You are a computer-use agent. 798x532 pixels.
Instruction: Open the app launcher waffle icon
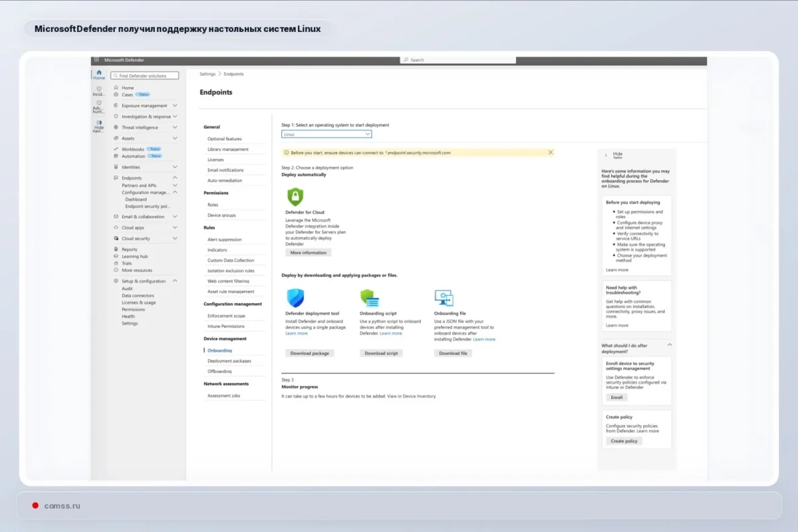pos(96,60)
